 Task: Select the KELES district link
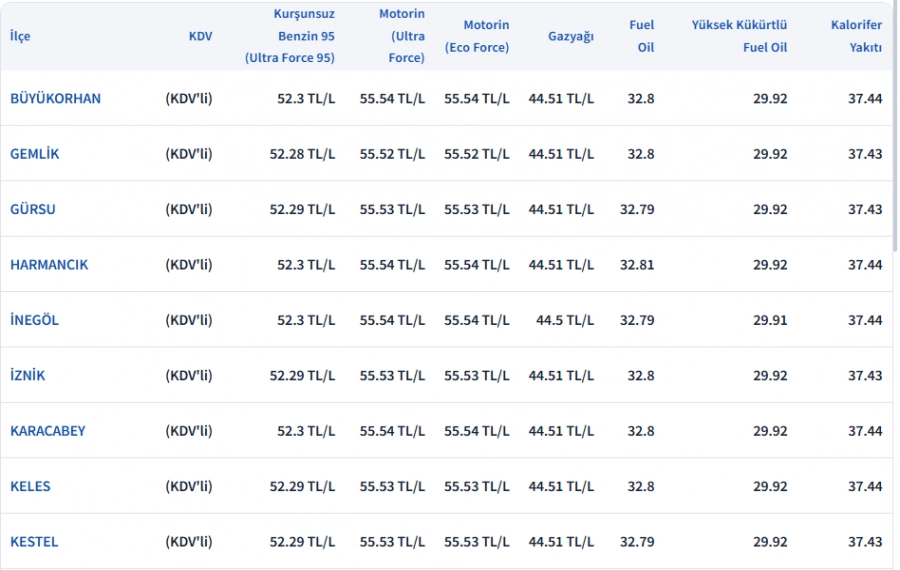[x=30, y=487]
